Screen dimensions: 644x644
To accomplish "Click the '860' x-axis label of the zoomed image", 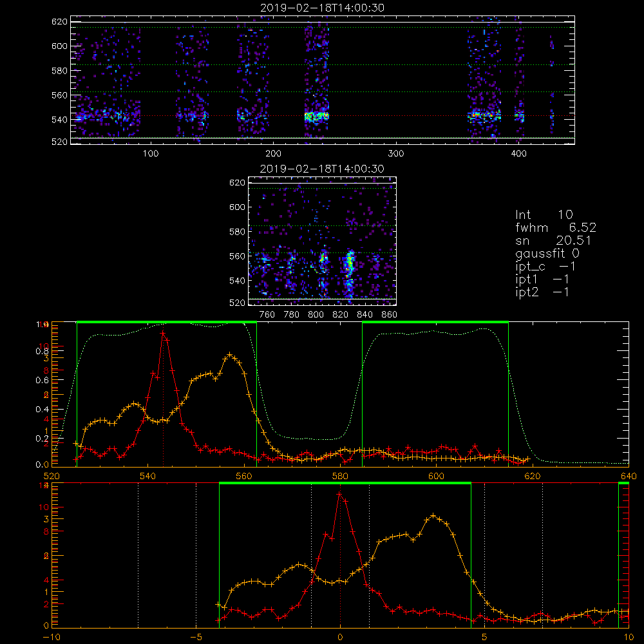I will 390,315.
